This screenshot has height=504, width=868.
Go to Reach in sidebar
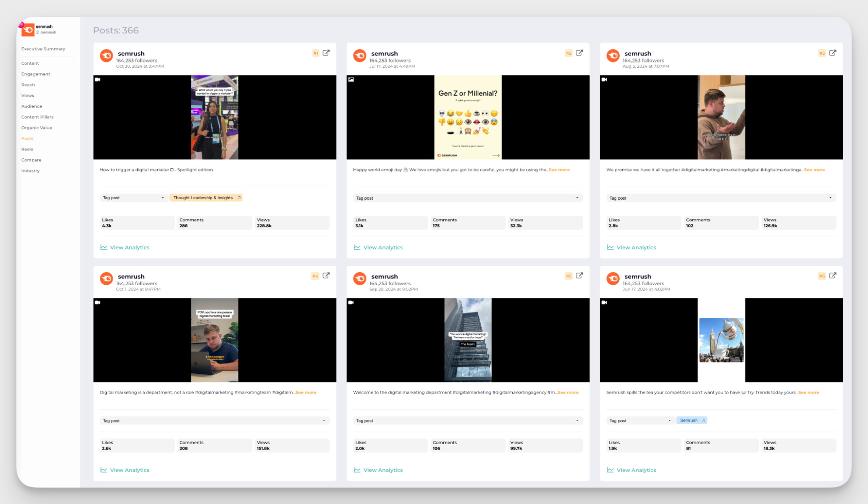tap(28, 85)
